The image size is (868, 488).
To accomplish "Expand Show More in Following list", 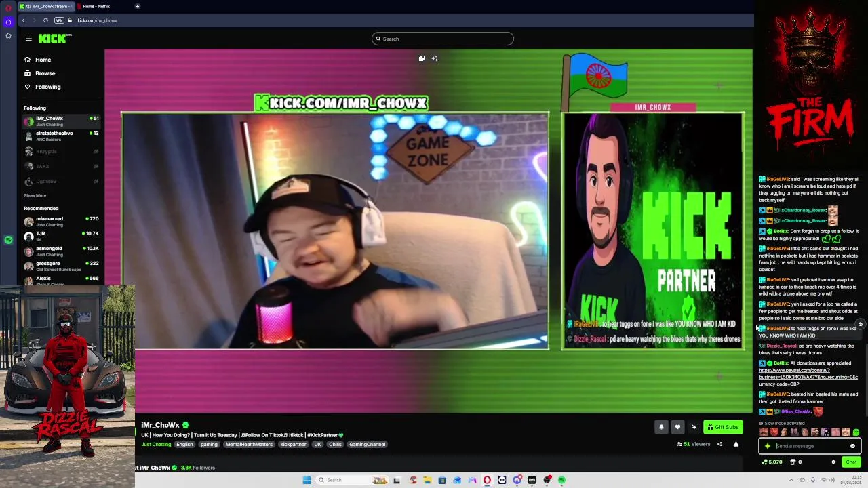I will coord(35,195).
